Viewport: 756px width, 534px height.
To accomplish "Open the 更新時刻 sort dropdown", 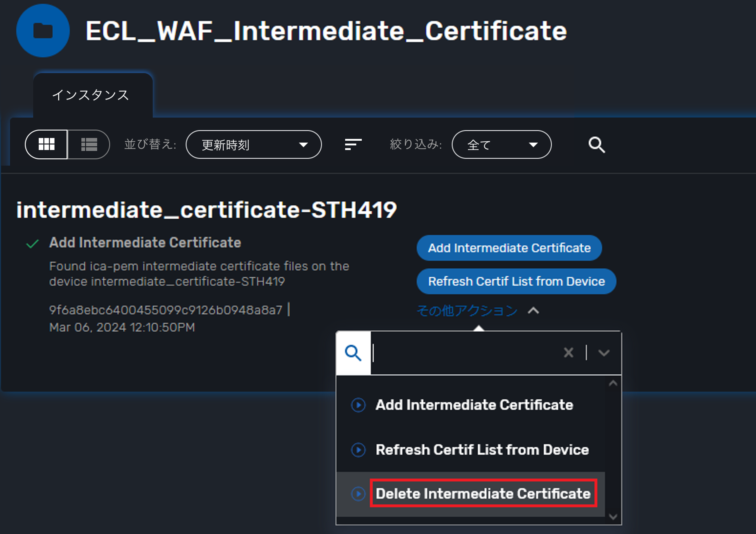I will click(x=254, y=144).
